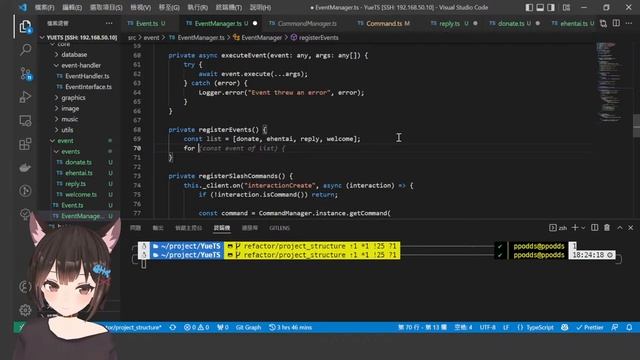This screenshot has height=360, width=640.
Task: Switch to Event.ts editor tab
Action: click(147, 23)
